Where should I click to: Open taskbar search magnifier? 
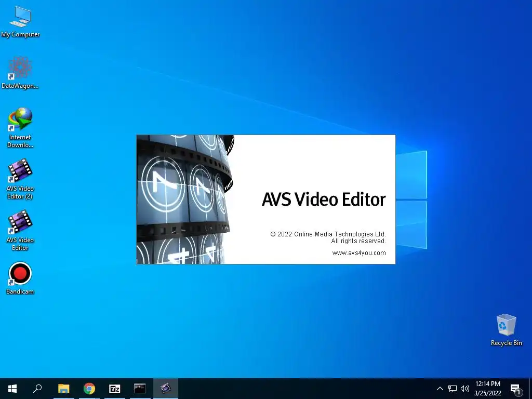(37, 389)
